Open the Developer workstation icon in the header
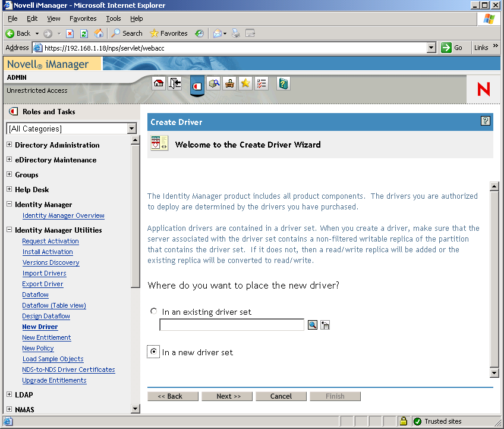Image resolution: width=504 pixels, height=429 pixels. [x=229, y=83]
